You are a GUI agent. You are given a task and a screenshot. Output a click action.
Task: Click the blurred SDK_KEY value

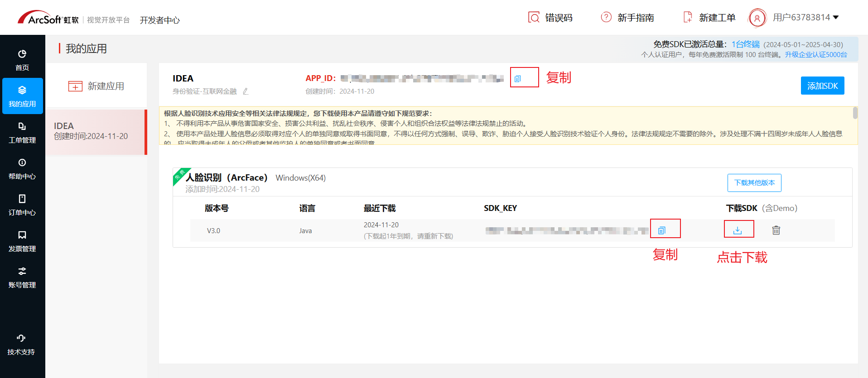[x=567, y=231]
